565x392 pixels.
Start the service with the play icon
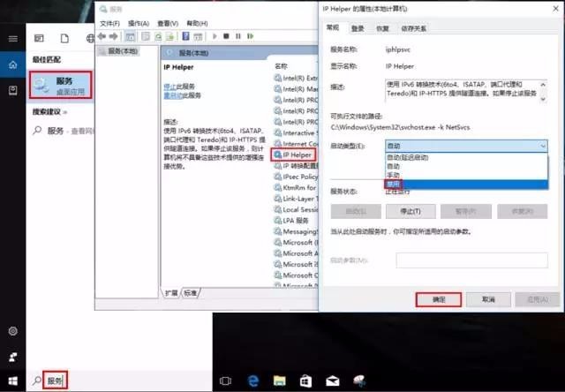click(215, 36)
